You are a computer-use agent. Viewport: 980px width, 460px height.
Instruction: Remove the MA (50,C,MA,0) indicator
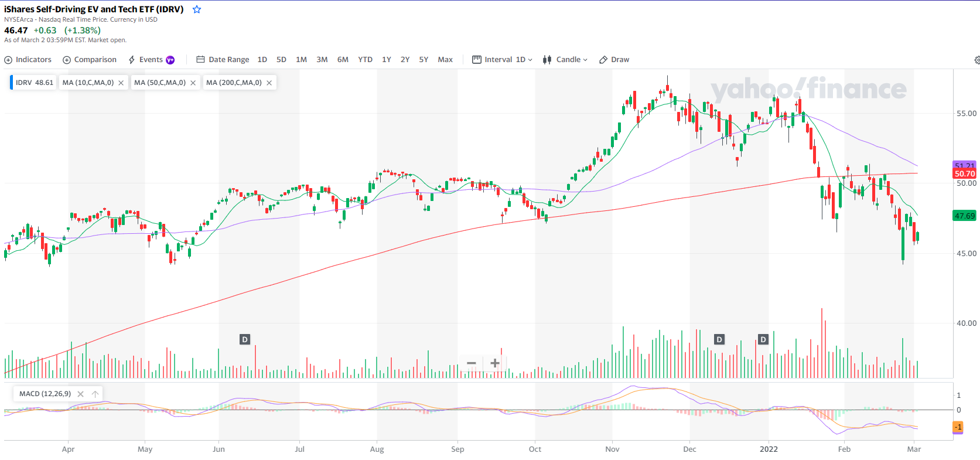tap(193, 83)
